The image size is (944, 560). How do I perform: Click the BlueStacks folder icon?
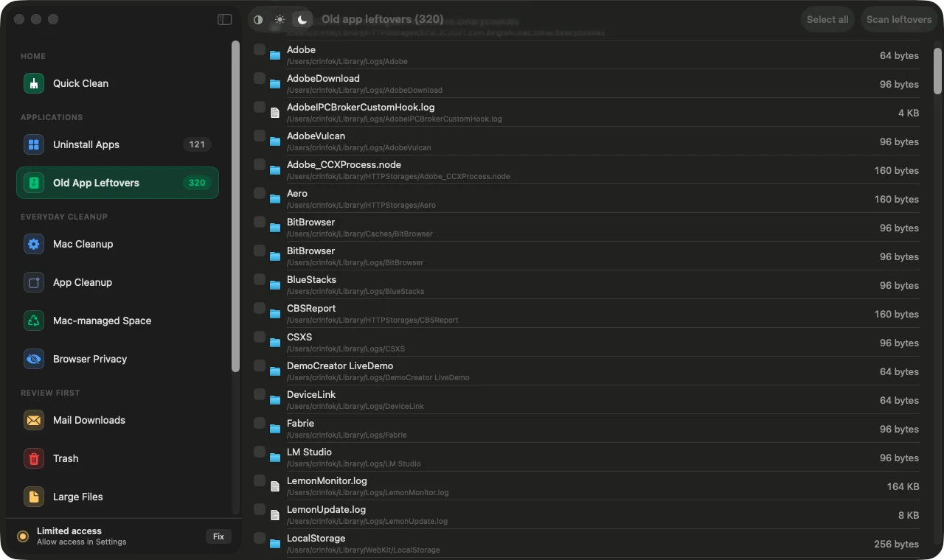coord(275,285)
